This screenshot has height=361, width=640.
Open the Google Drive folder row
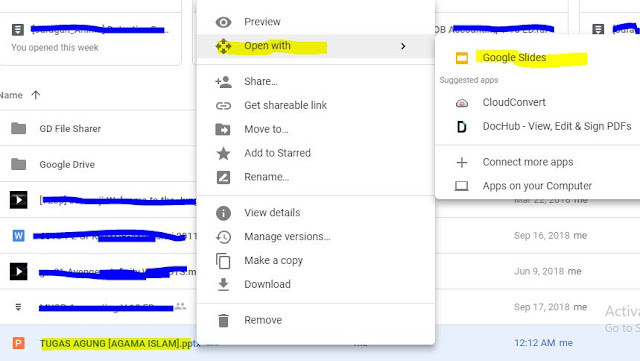[x=98, y=165]
